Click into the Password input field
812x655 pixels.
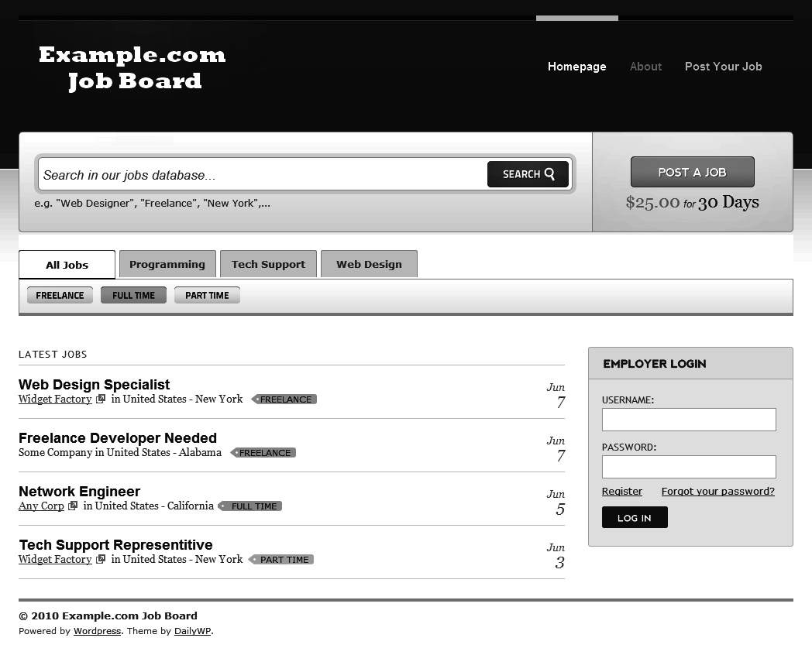click(689, 467)
